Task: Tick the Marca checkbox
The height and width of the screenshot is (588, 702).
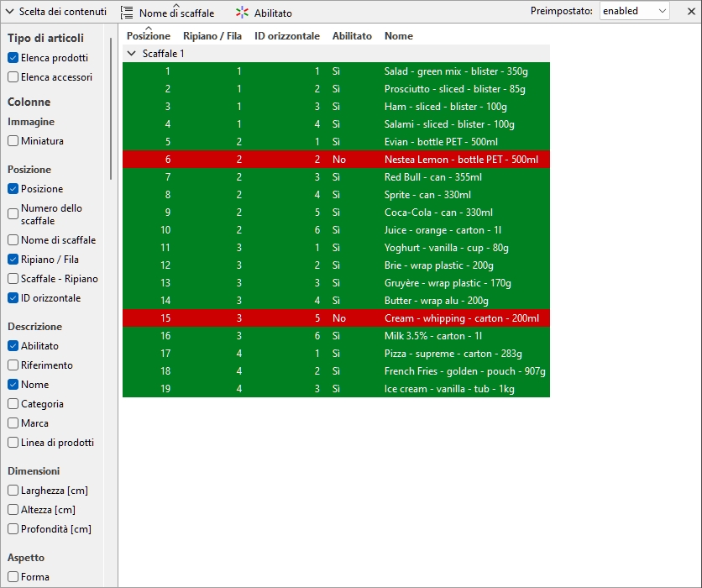Action: tap(13, 423)
